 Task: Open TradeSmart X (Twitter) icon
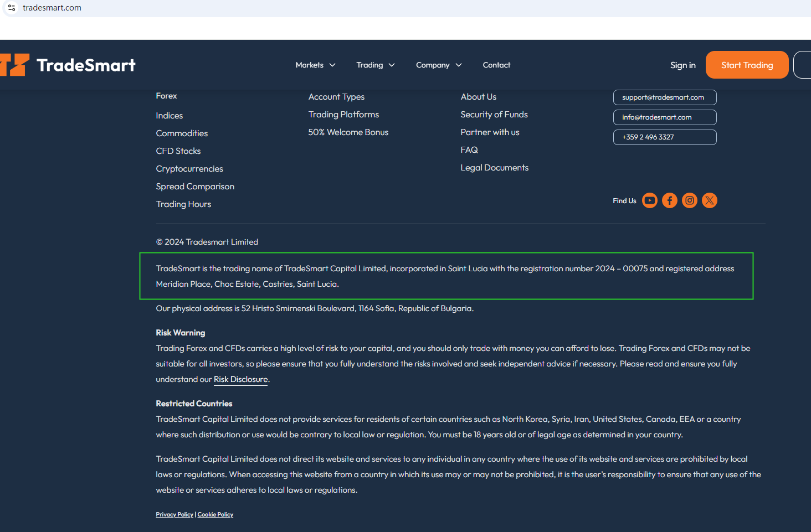coord(710,200)
